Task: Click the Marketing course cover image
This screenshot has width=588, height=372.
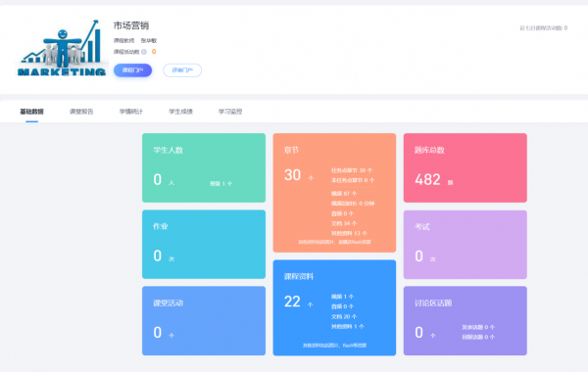Action: pyautogui.click(x=62, y=48)
